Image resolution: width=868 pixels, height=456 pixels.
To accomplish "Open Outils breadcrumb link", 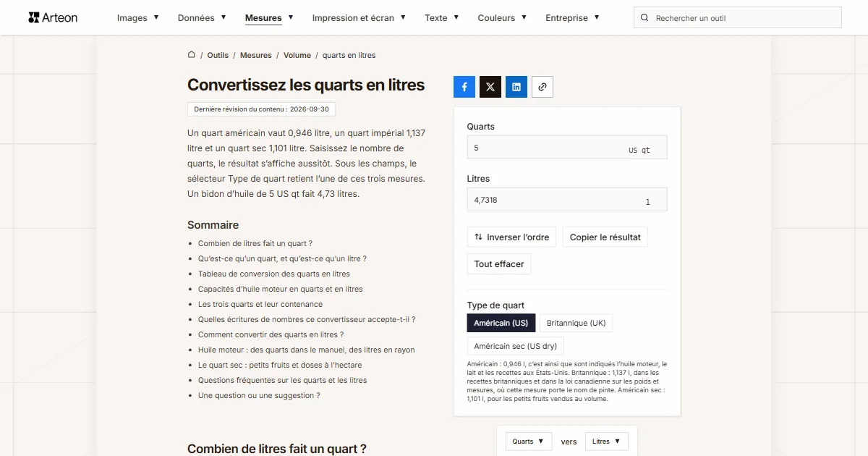I will [x=218, y=55].
